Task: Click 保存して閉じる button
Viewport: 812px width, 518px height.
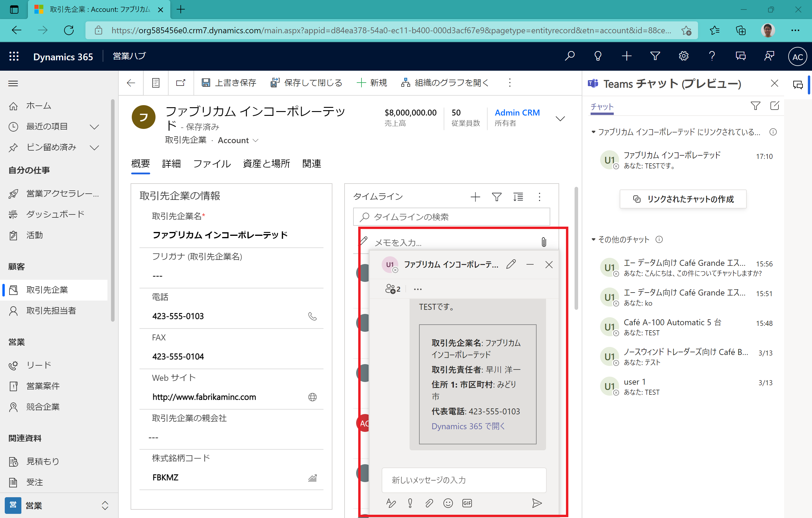Action: click(306, 83)
